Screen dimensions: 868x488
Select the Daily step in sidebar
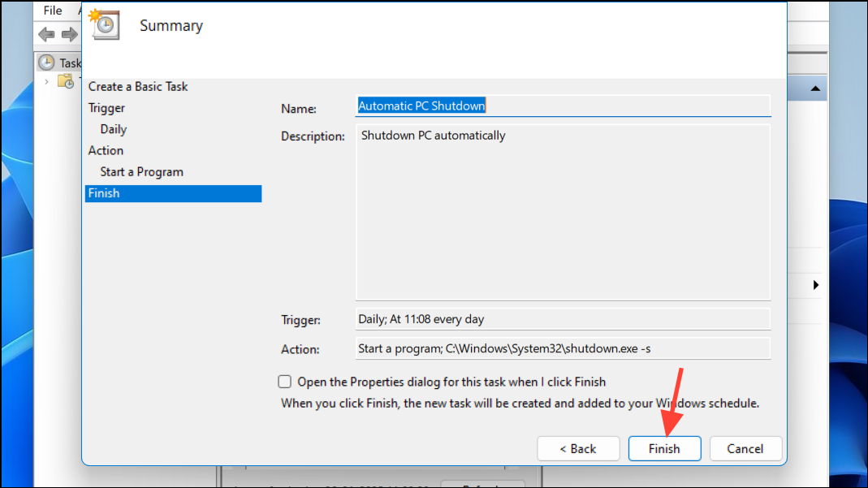pos(113,128)
